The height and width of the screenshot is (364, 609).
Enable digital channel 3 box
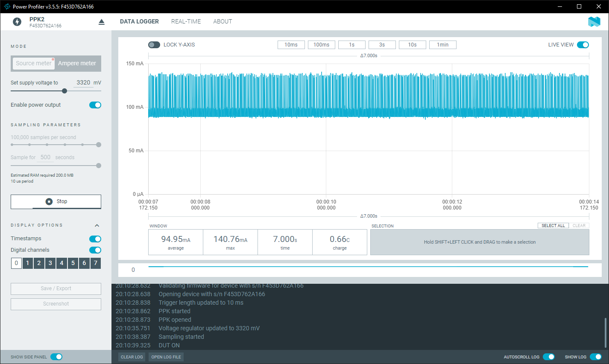point(50,263)
